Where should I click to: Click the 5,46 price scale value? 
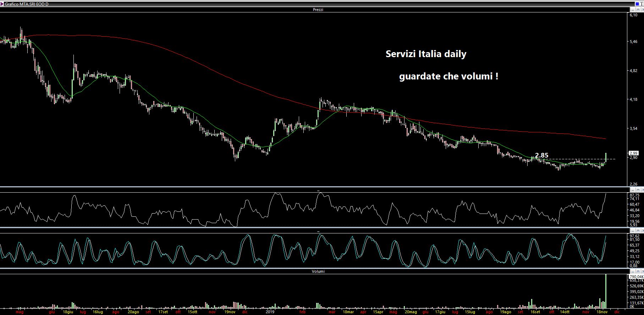click(633, 42)
